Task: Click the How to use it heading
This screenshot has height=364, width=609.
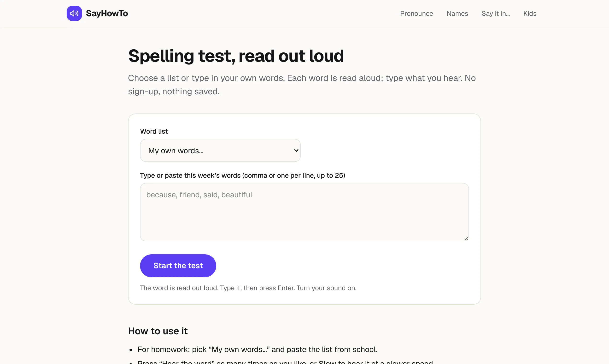Action: [158, 331]
